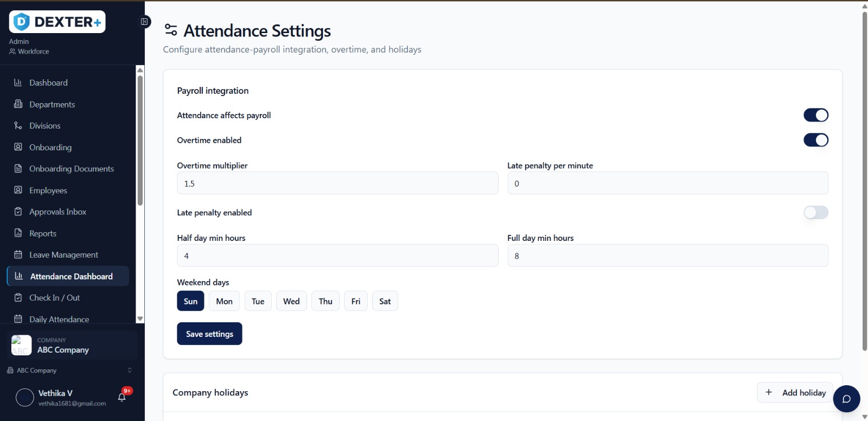Click the Half day min hours field
Image resolution: width=868 pixels, height=421 pixels.
click(x=337, y=255)
